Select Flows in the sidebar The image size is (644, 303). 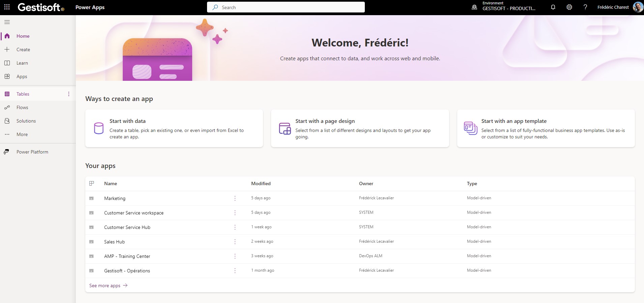coord(38,107)
